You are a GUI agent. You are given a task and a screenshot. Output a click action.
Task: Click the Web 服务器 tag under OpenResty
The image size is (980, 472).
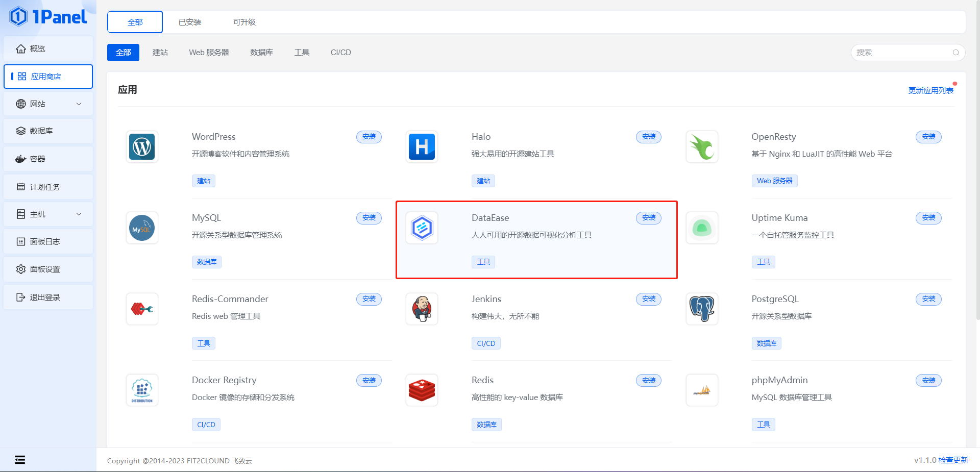pos(774,181)
